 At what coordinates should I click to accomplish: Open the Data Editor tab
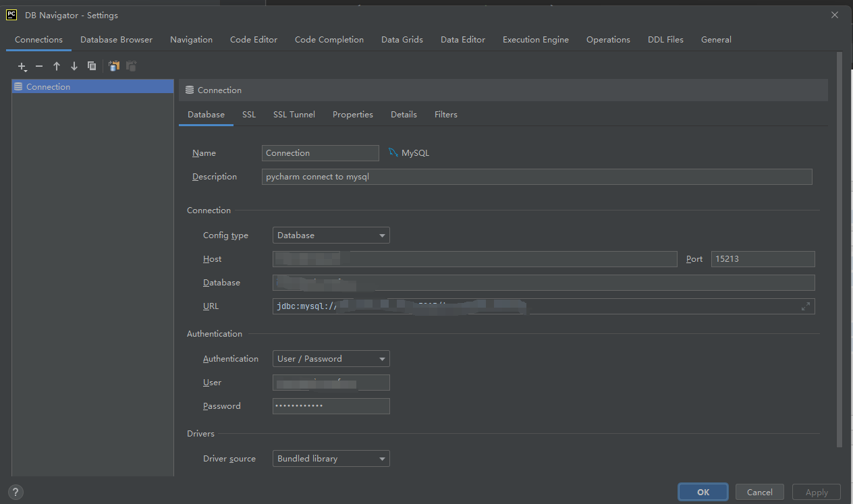(463, 40)
